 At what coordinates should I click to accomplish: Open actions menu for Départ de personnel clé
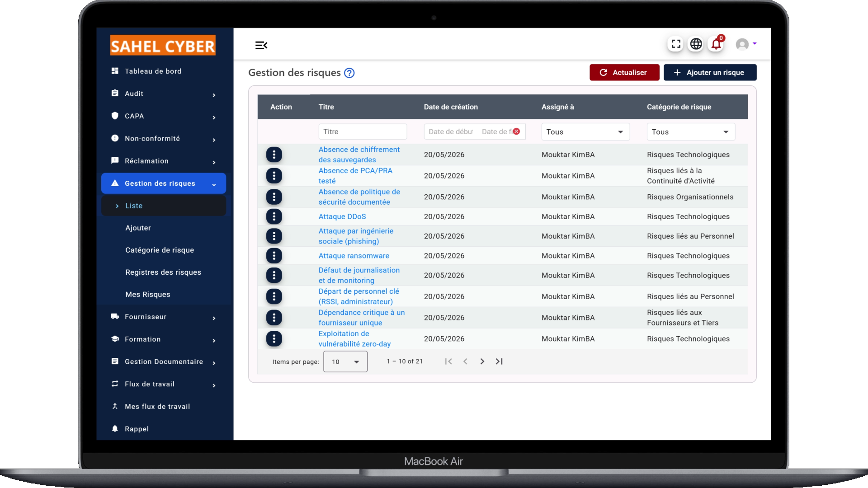(274, 296)
